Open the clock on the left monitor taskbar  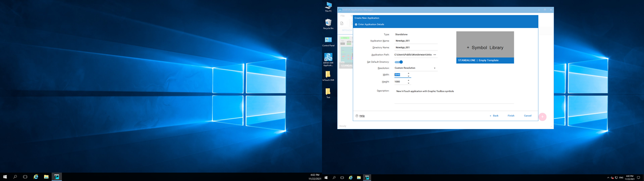315,177
